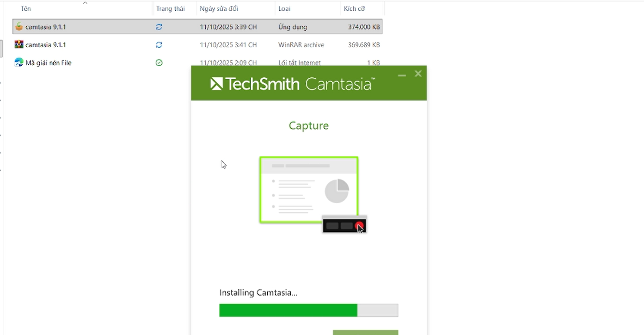The width and height of the screenshot is (644, 335).
Task: Click the green button at installer bottom
Action: coord(365,332)
